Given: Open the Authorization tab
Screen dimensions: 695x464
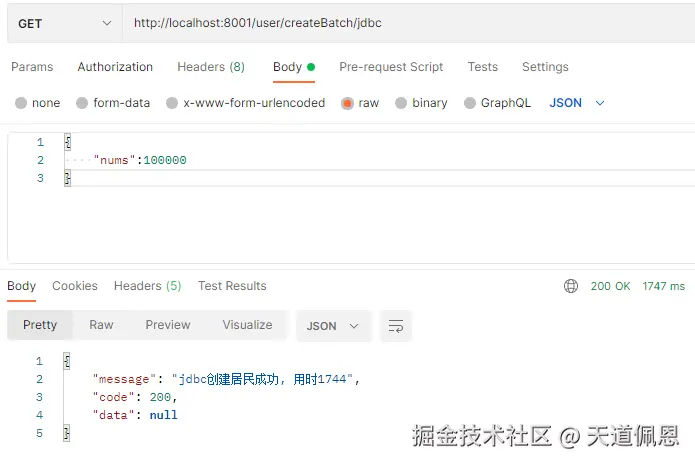Looking at the screenshot, I should coord(115,67).
